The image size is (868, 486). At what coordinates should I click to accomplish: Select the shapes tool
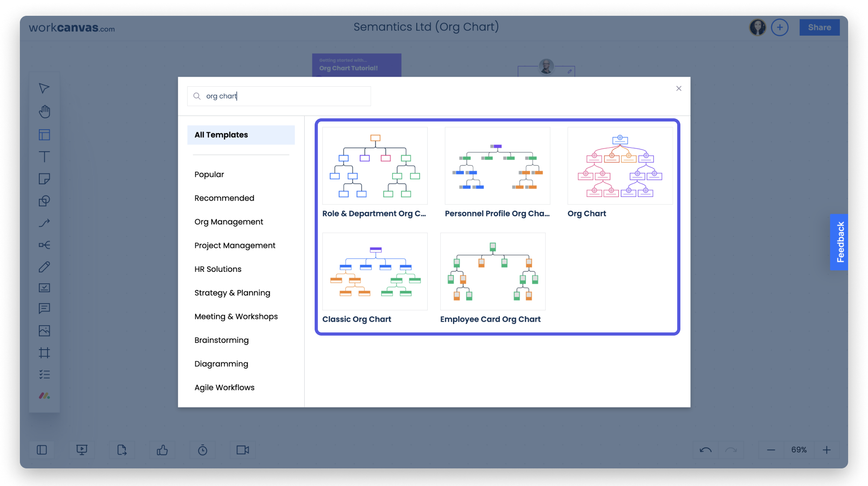pyautogui.click(x=44, y=201)
